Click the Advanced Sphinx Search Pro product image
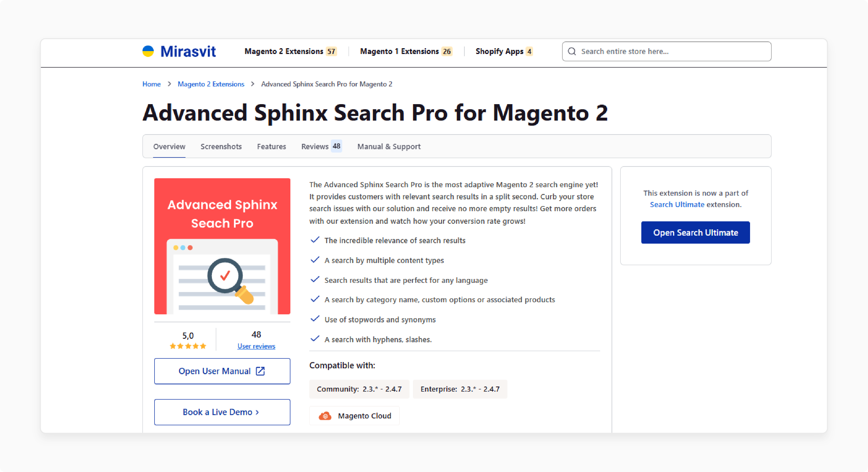Screen dimensions: 868x472 tap(222, 246)
